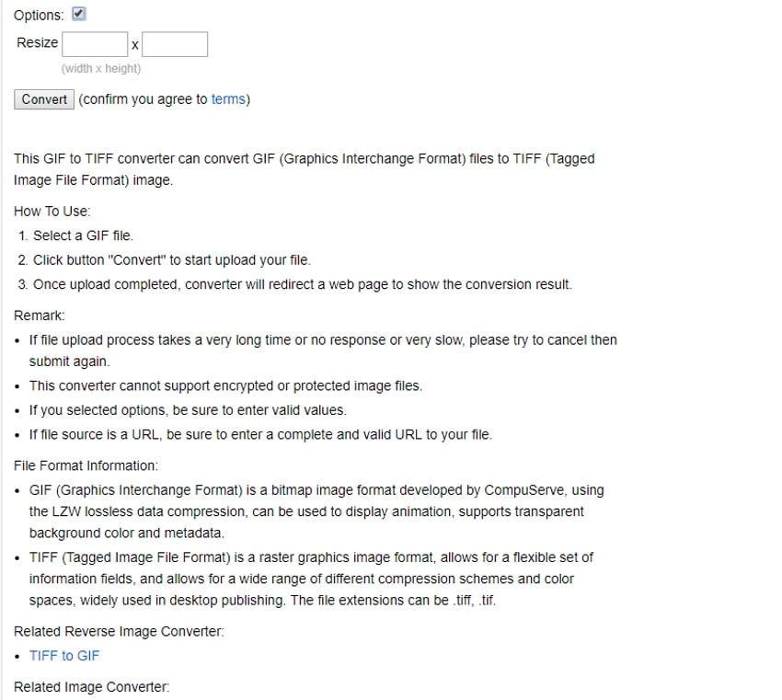Open the terms link

tap(228, 99)
